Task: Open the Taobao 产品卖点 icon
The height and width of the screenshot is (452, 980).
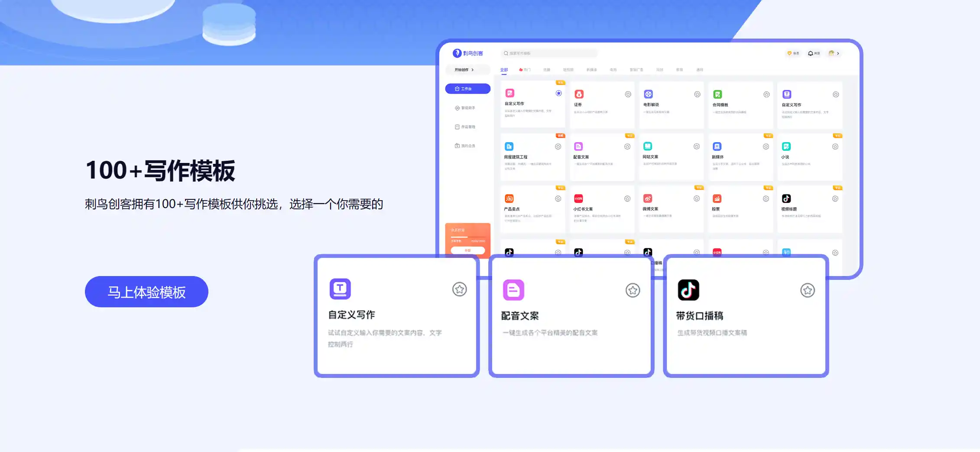Action: [509, 198]
